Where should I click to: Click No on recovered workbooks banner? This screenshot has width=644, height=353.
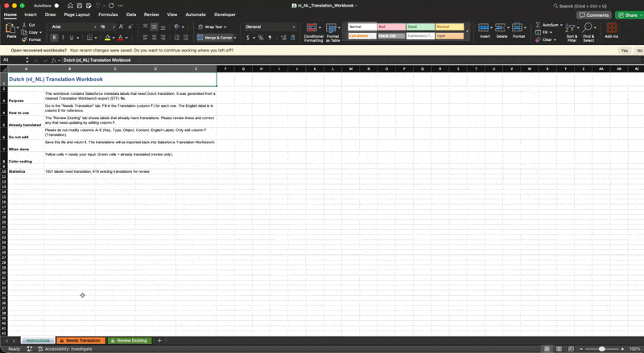pyautogui.click(x=639, y=51)
